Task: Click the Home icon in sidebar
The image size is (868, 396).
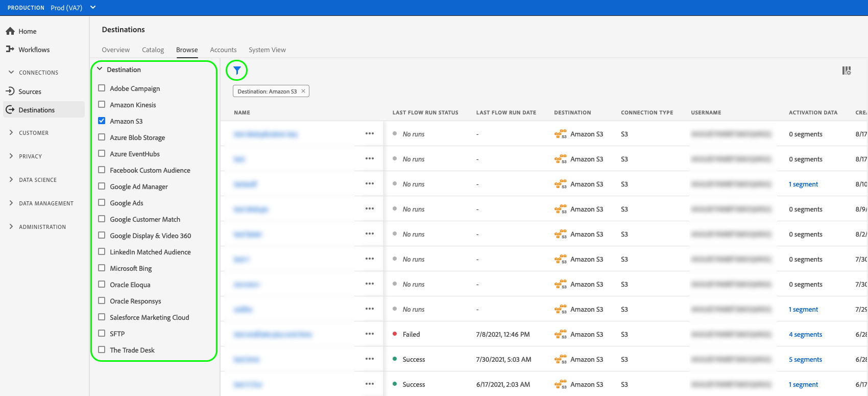Action: 10,31
